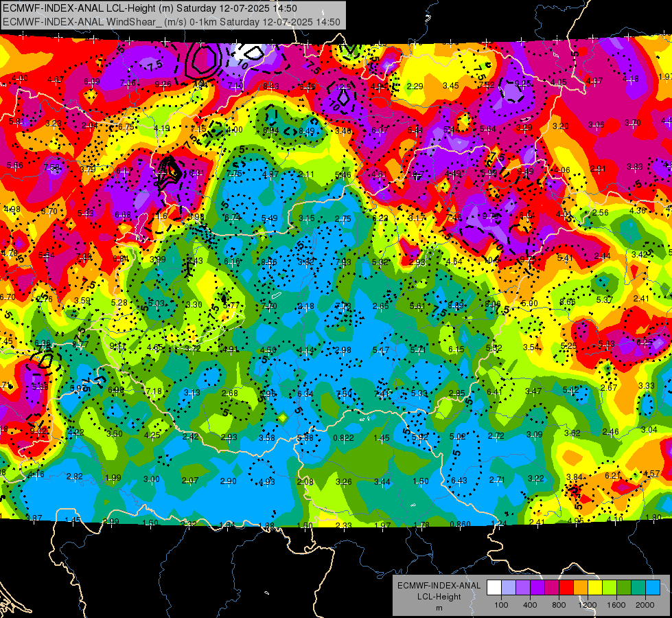Click the WindShear 0-1km header line

click(x=172, y=22)
